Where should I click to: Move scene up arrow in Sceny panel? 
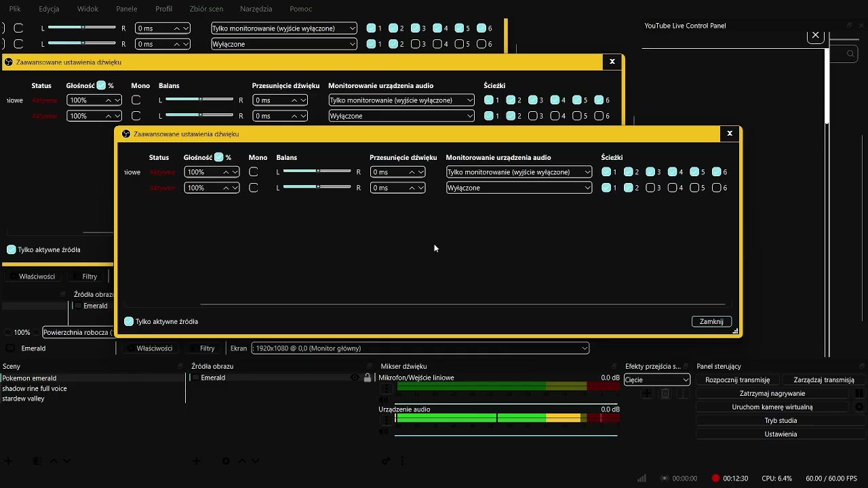(54, 461)
